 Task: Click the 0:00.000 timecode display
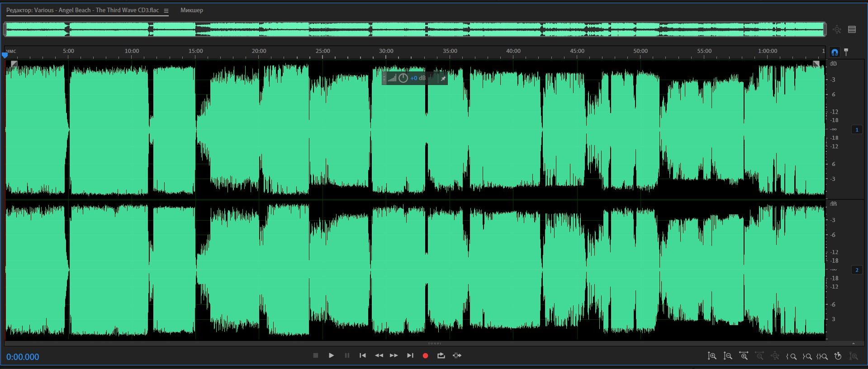(x=23, y=357)
